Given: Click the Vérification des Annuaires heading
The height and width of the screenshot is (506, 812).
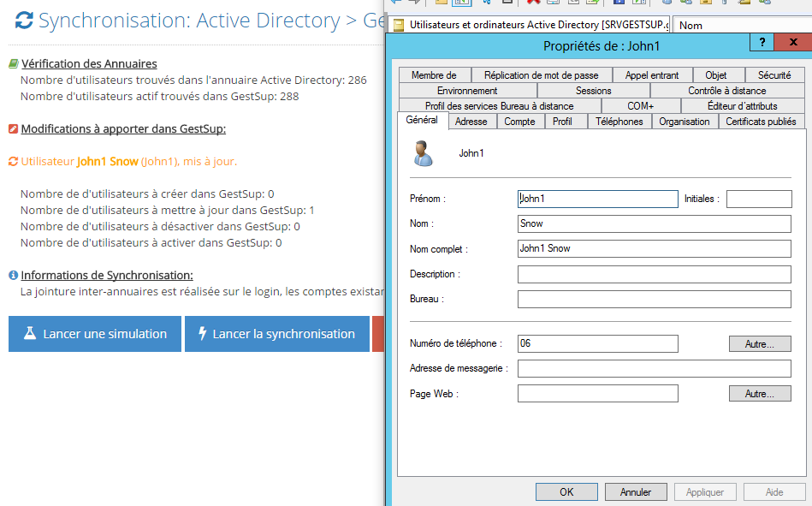Looking at the screenshot, I should [x=89, y=63].
